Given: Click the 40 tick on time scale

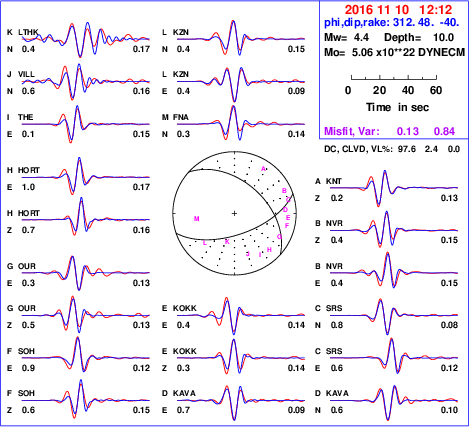Looking at the screenshot, I should click(x=408, y=90).
